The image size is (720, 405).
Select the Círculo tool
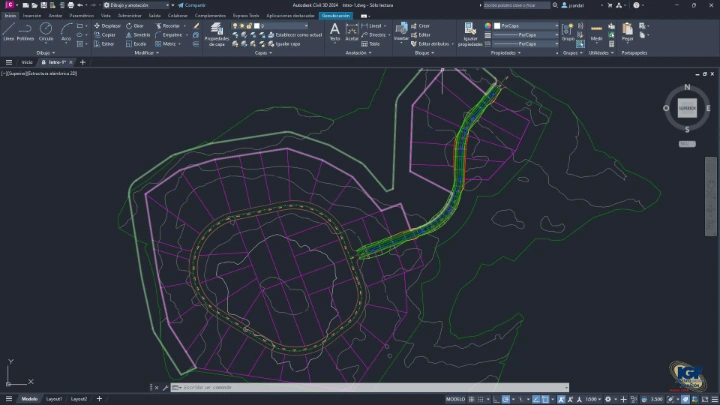46,32
